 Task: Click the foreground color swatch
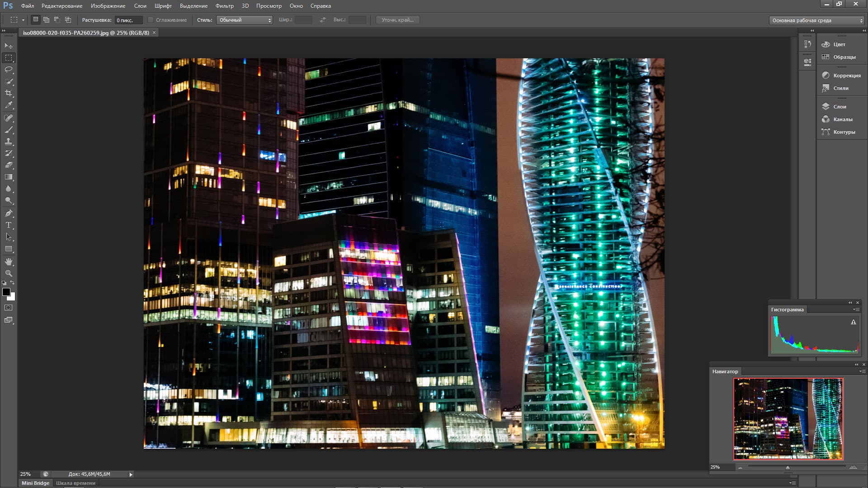coord(6,292)
